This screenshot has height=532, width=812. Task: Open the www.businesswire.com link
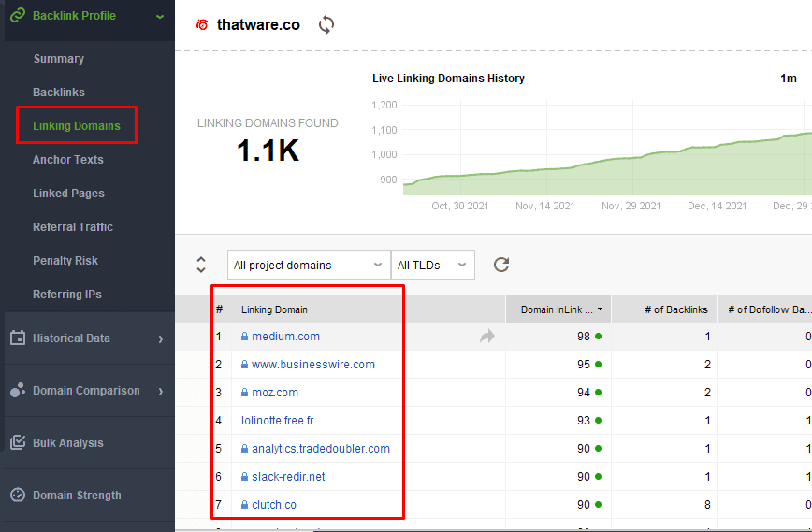[x=312, y=365]
